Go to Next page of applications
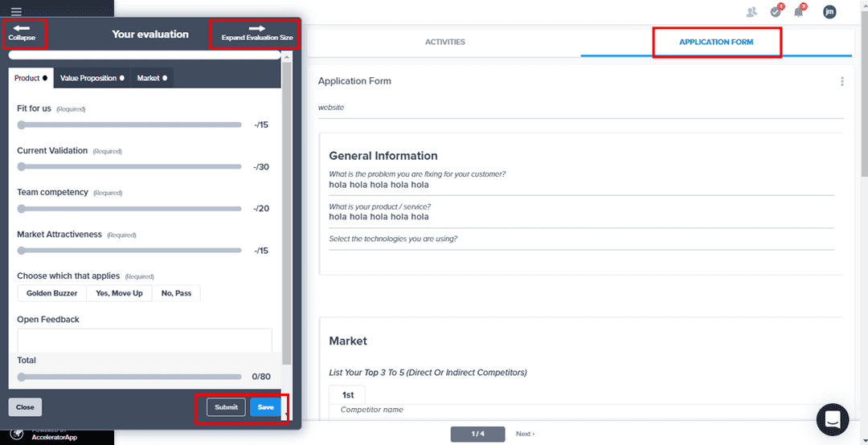 point(525,434)
